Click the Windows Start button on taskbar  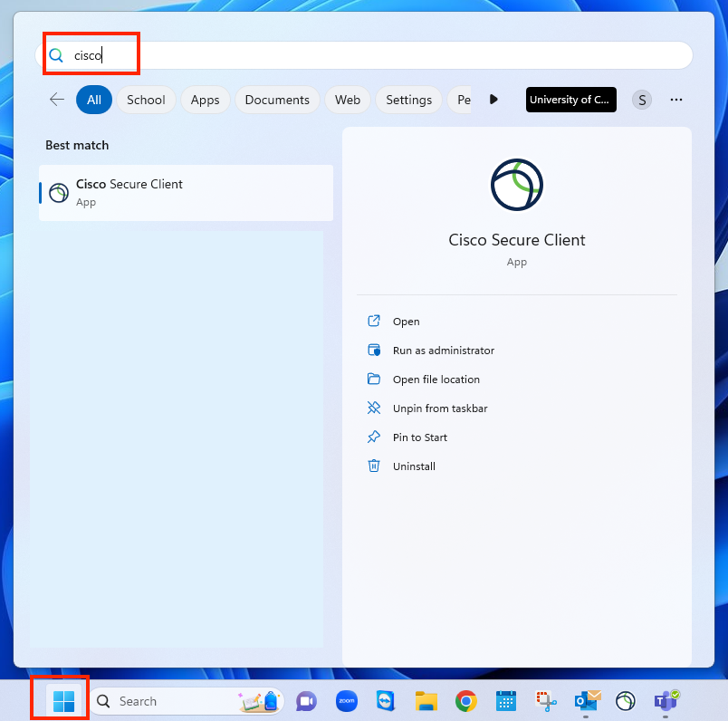point(63,700)
